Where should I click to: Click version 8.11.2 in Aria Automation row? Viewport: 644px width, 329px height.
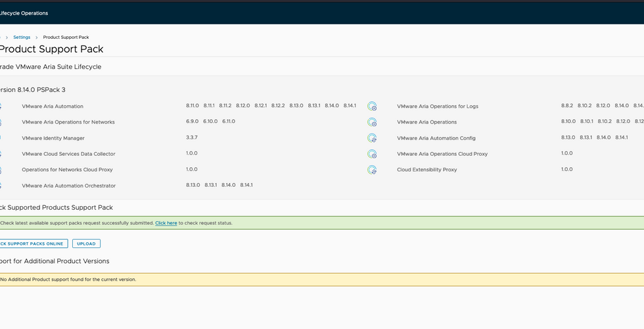coord(225,106)
